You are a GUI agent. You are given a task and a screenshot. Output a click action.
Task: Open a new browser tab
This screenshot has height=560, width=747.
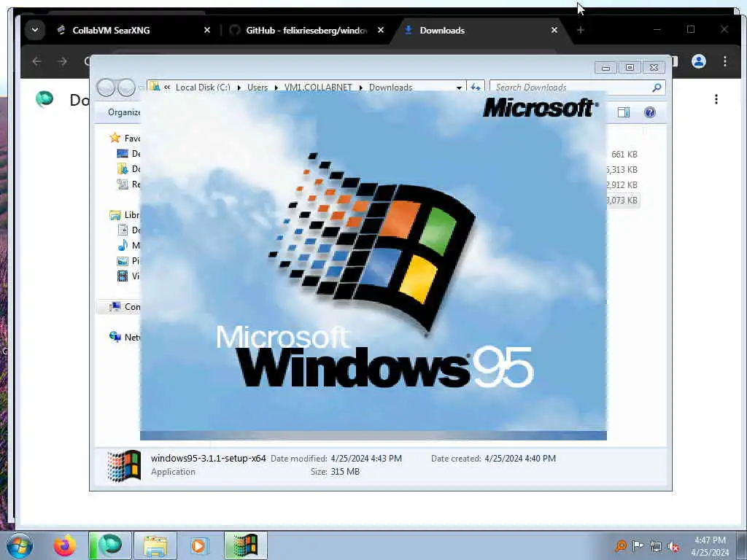click(x=580, y=30)
